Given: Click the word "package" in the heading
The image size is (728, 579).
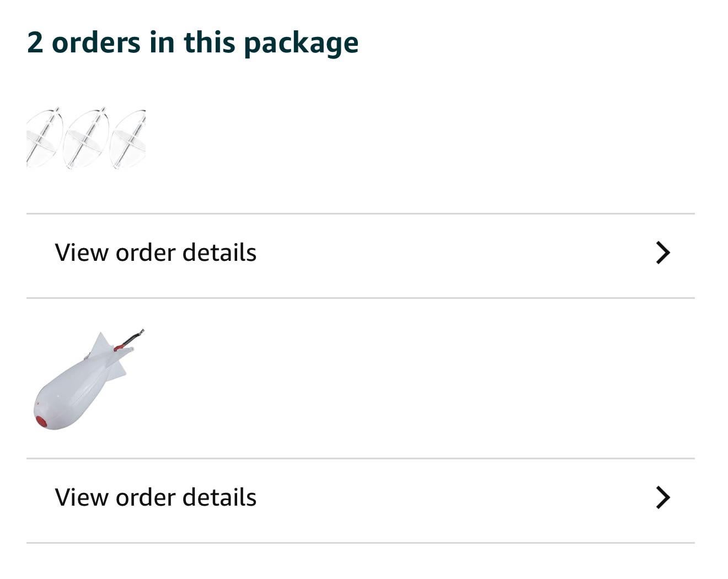Looking at the screenshot, I should pos(301,44).
